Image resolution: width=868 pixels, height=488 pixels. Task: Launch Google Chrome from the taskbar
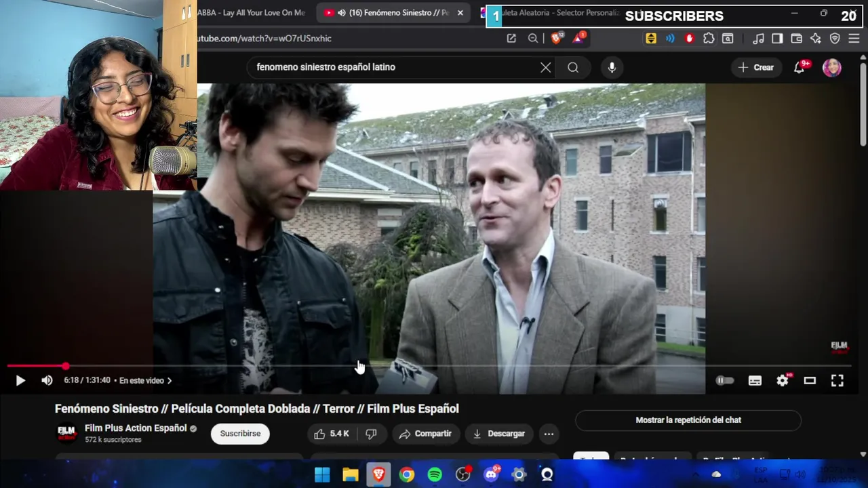[x=407, y=474]
